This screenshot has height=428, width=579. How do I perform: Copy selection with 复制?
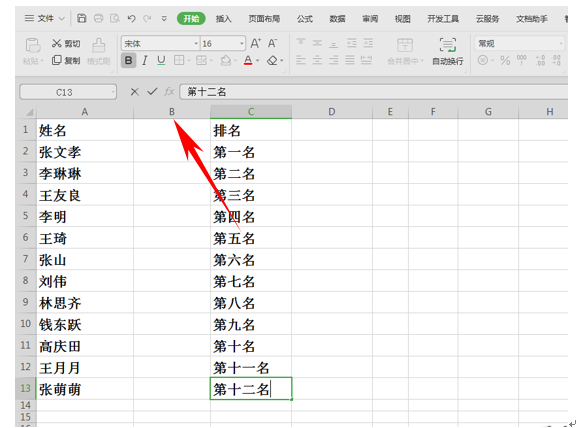pyautogui.click(x=66, y=60)
